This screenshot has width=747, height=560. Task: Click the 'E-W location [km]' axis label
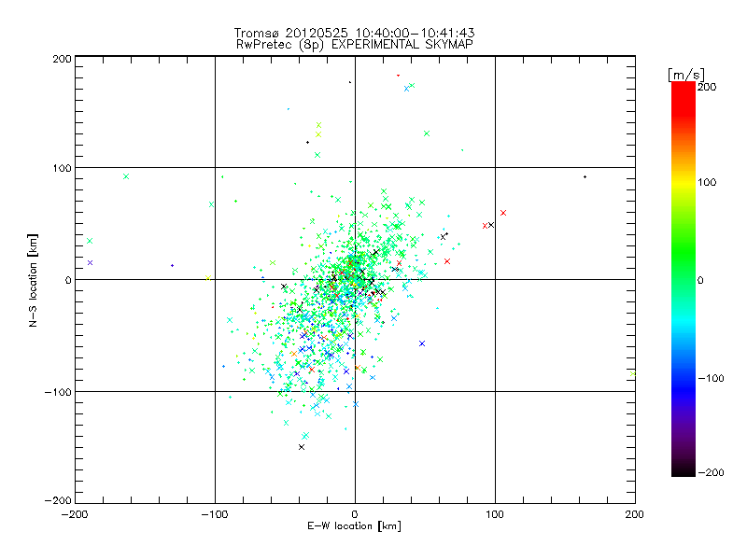(354, 526)
